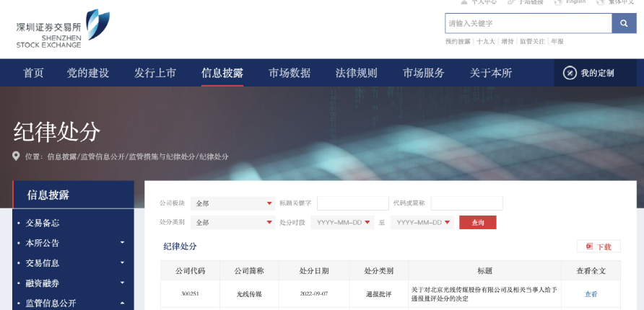
Task: Collapse the 监管信息公开 sidebar arrow
Action: click(122, 303)
